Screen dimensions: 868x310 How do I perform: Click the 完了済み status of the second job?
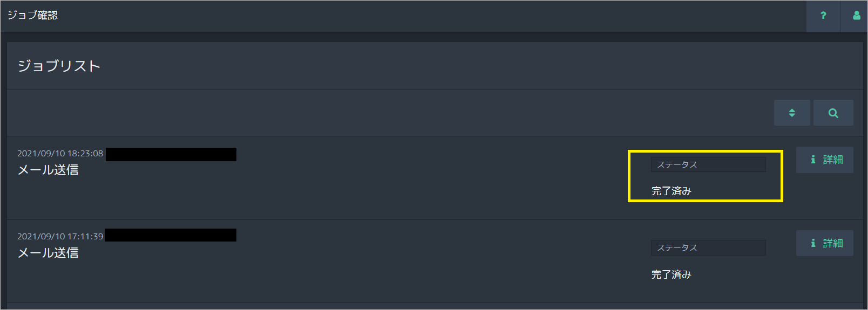tap(671, 274)
